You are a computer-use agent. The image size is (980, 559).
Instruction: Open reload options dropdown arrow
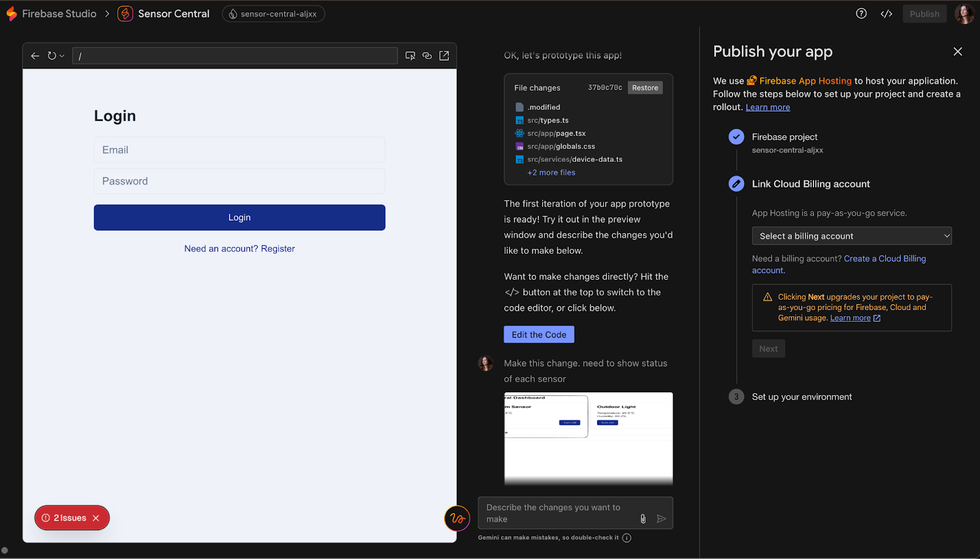(62, 56)
